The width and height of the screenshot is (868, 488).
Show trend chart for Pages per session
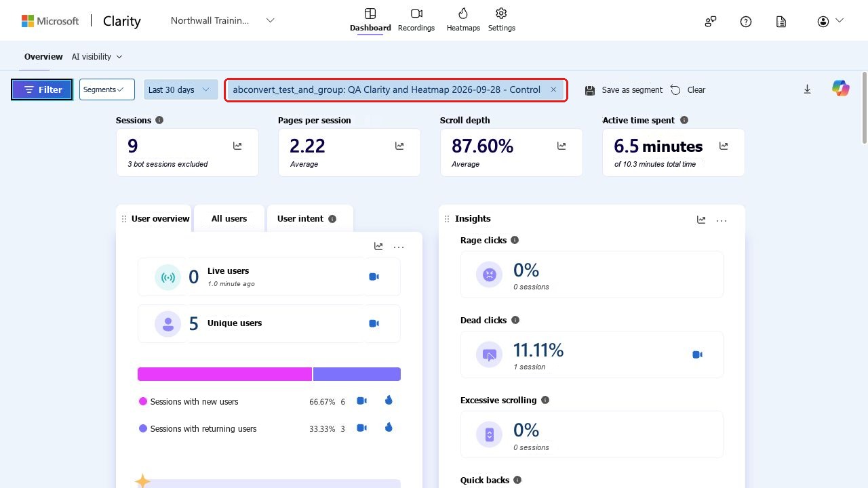(x=399, y=146)
